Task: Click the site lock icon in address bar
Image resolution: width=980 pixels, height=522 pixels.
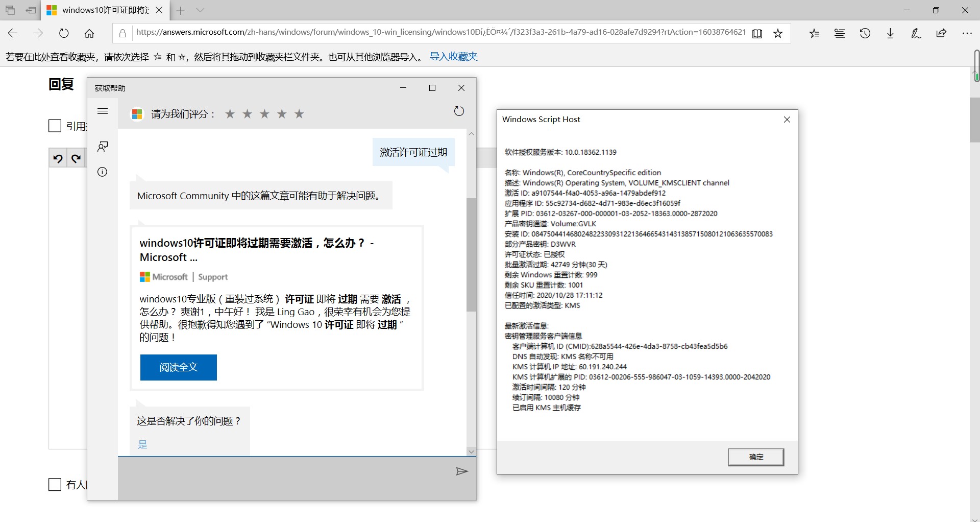Action: [122, 33]
